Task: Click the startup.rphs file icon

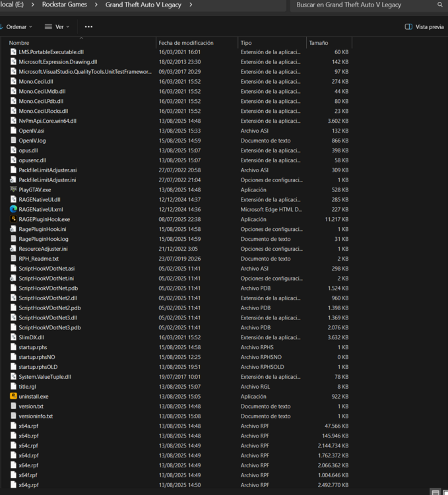Action: (x=13, y=347)
